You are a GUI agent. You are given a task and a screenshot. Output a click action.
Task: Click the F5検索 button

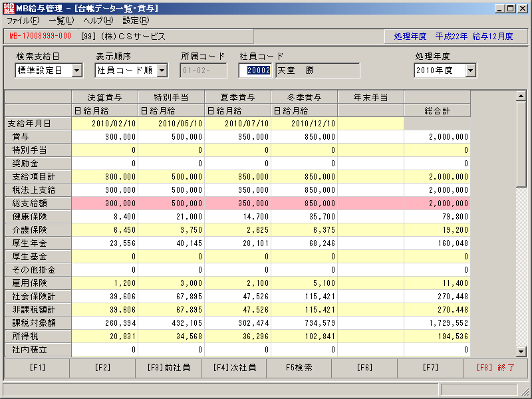[299, 368]
